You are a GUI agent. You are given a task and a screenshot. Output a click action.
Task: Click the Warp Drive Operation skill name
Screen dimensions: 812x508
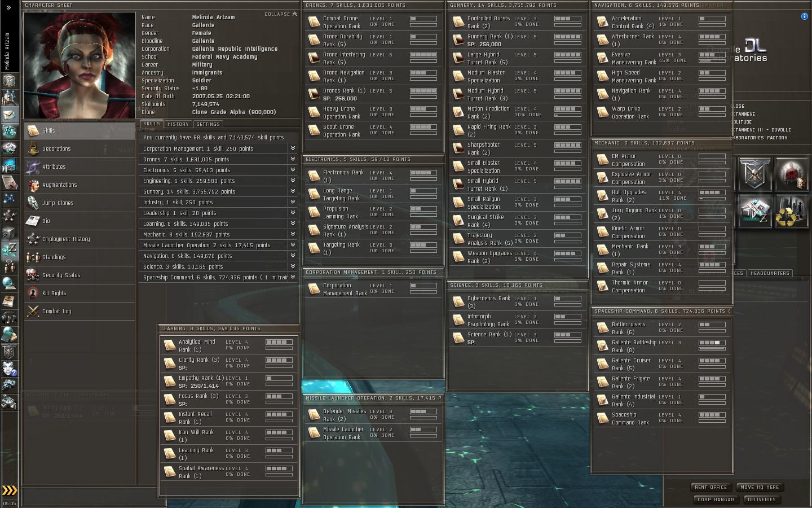(x=630, y=112)
